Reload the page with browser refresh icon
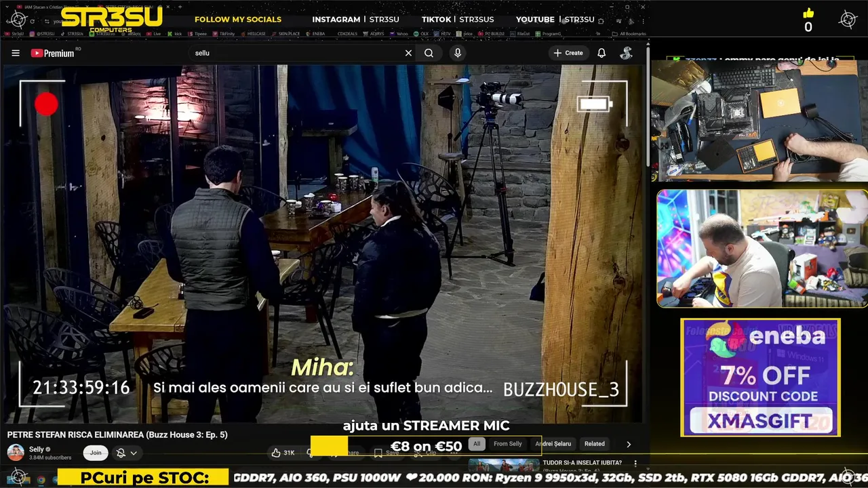 [x=32, y=22]
